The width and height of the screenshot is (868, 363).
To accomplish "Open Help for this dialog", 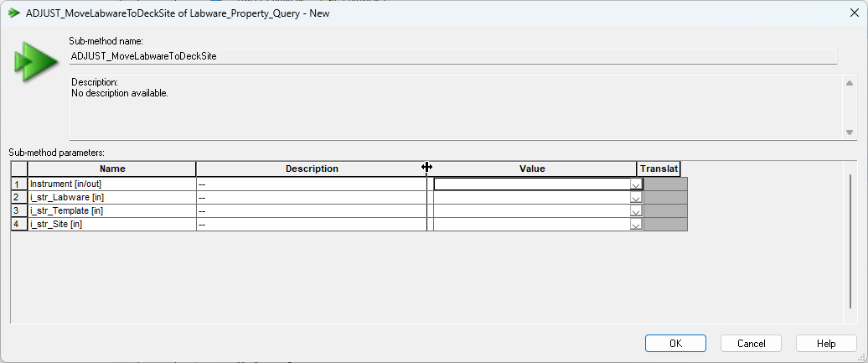I will (826, 343).
